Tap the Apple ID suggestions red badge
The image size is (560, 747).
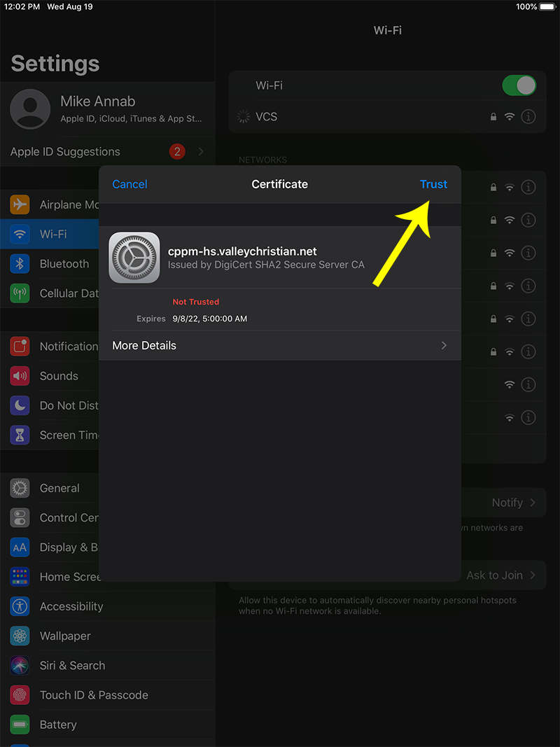177,152
